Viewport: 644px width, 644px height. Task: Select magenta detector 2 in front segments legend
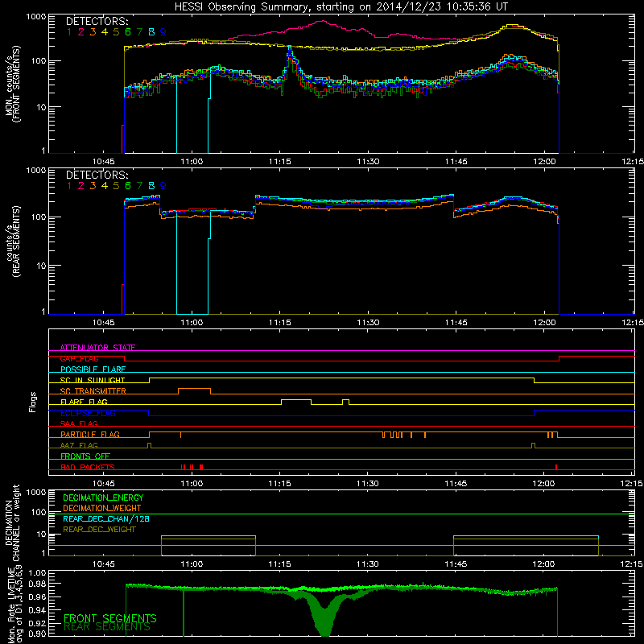tap(81, 32)
